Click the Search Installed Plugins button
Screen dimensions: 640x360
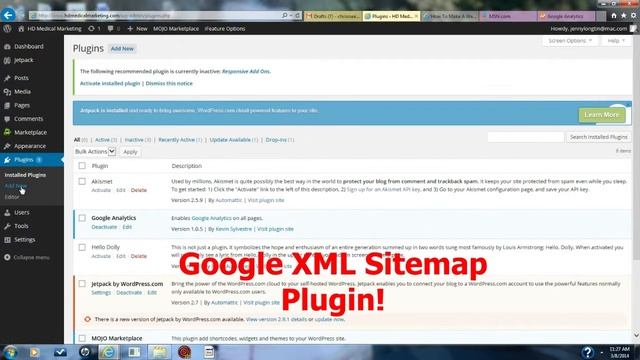pos(598,137)
